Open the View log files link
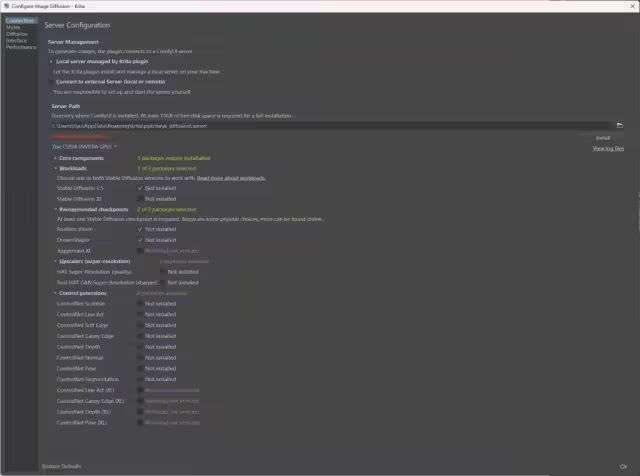 [608, 149]
